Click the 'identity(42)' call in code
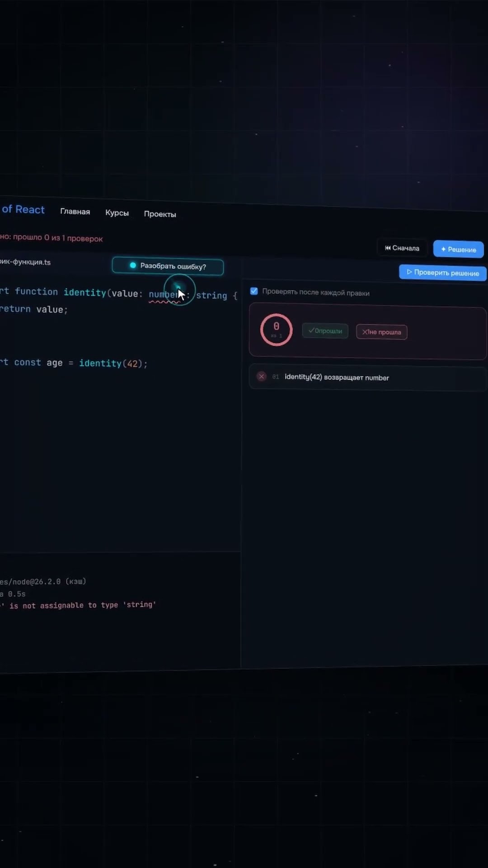Screen dimensions: 488x868 click(111, 363)
